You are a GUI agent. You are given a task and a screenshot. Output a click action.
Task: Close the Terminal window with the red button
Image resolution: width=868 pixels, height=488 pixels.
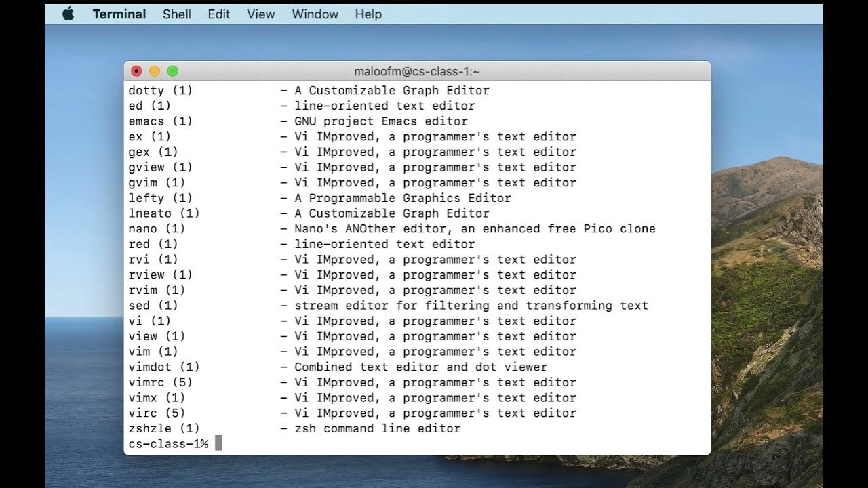[x=136, y=71]
